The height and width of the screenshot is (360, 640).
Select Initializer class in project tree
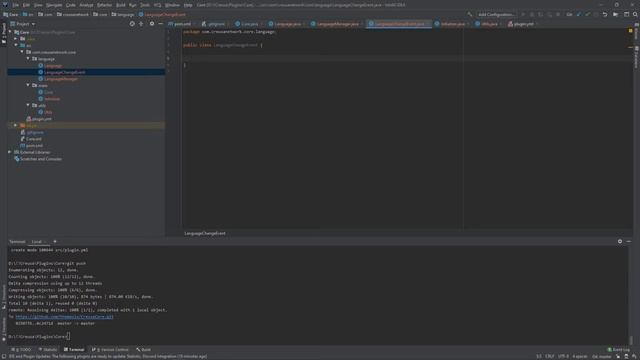tap(52, 99)
